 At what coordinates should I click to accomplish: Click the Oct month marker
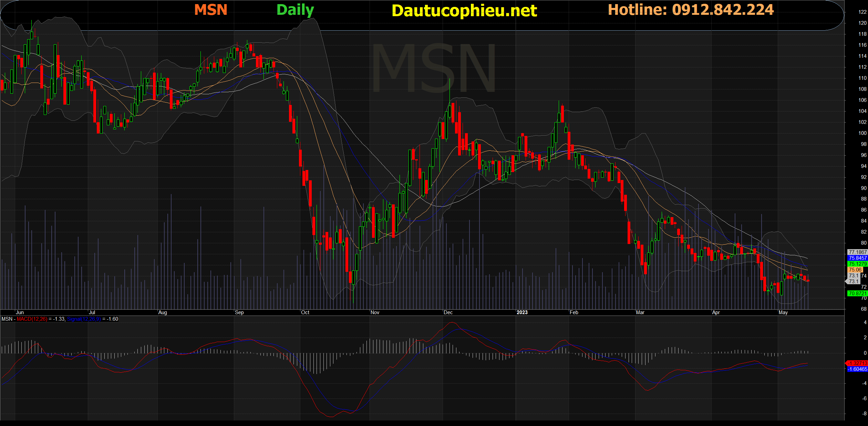pos(305,312)
